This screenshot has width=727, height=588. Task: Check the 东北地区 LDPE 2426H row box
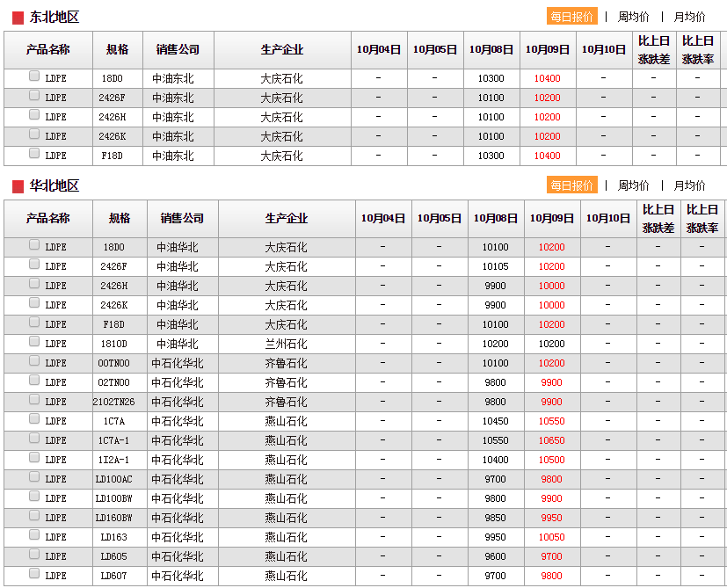tap(34, 114)
